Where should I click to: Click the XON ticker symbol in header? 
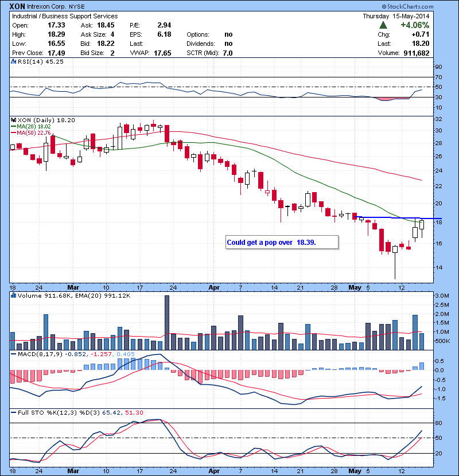point(17,6)
